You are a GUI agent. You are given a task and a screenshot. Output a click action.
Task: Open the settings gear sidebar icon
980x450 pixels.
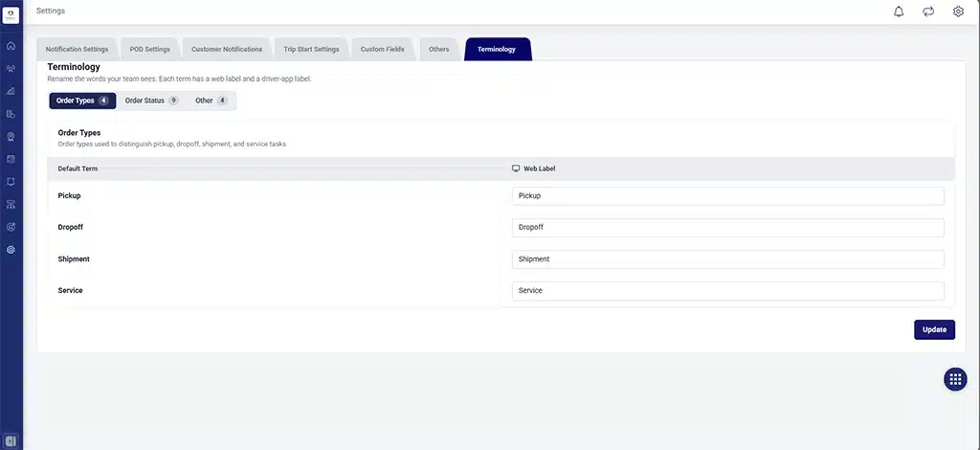coord(11,249)
